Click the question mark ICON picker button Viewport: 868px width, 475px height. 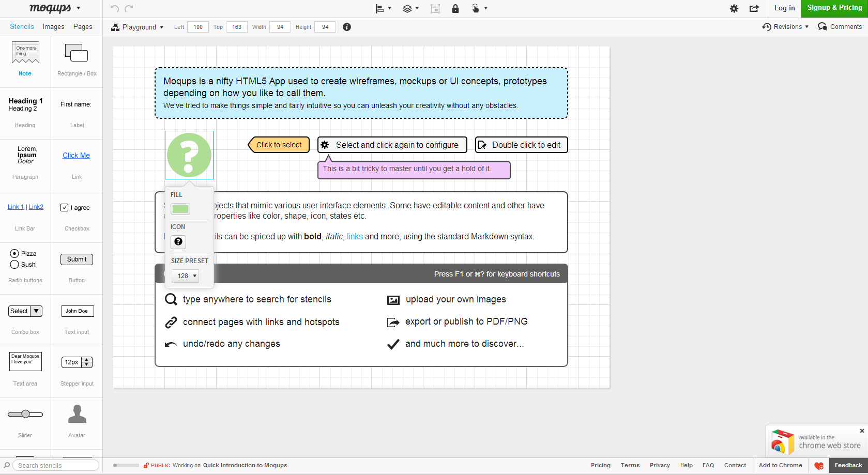coord(178,241)
